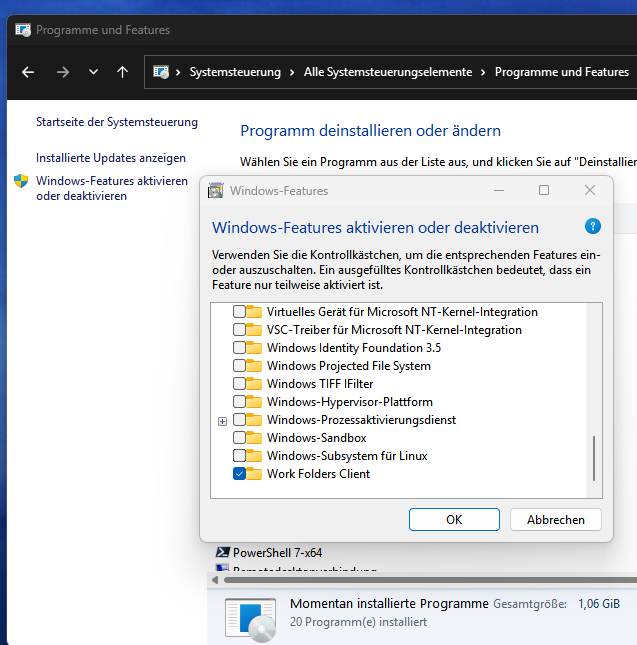This screenshot has height=645, width=637.
Task: Select Systemsteuerung breadcrumb
Action: tap(235, 72)
